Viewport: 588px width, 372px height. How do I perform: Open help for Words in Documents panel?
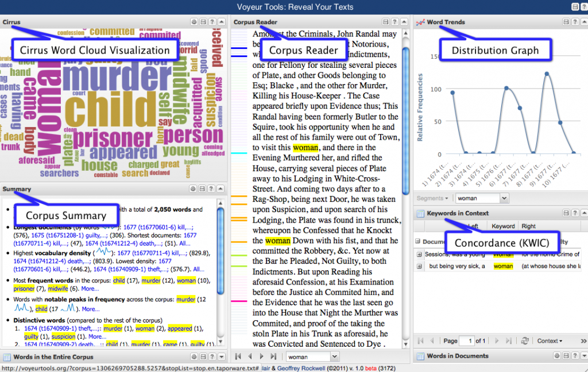tap(575, 356)
